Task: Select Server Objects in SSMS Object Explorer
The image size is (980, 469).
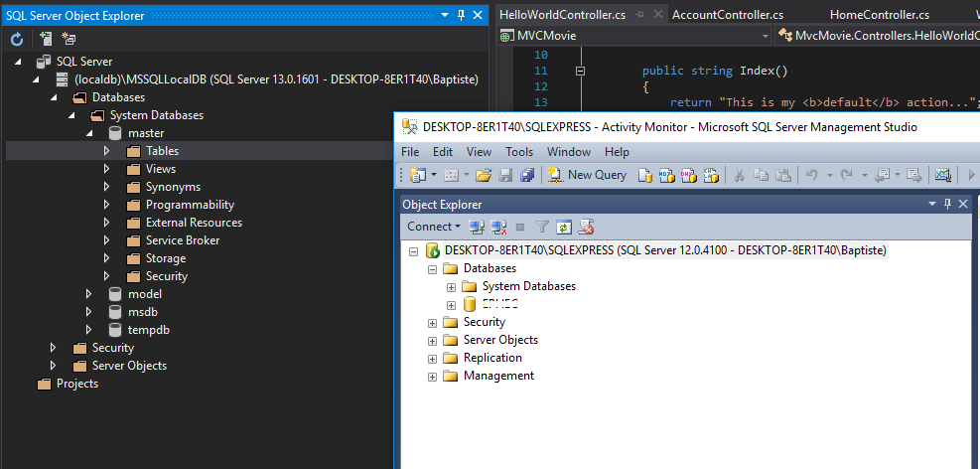Action: coord(500,340)
